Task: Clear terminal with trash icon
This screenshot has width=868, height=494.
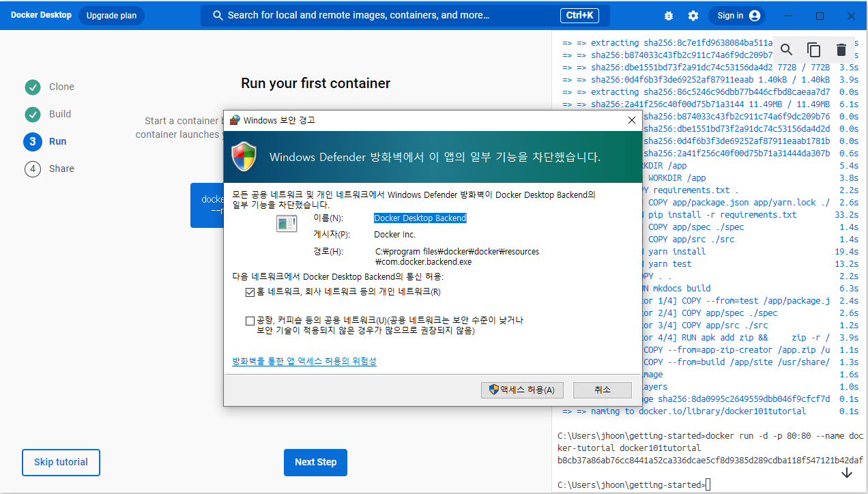Action: [x=841, y=50]
